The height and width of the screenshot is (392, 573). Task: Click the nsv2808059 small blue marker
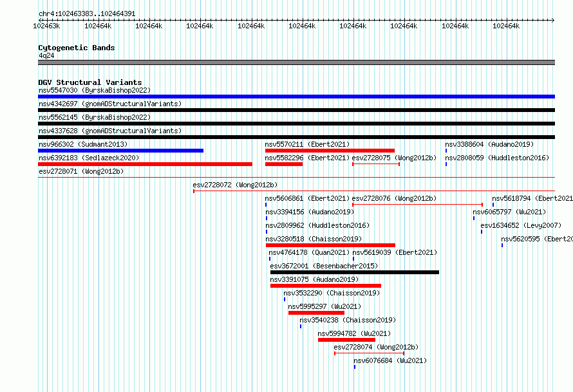(x=446, y=164)
